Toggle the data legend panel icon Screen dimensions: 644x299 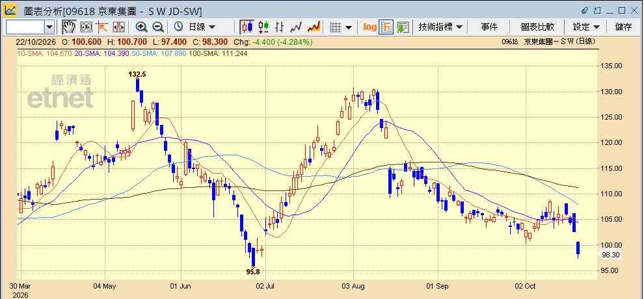(386, 27)
